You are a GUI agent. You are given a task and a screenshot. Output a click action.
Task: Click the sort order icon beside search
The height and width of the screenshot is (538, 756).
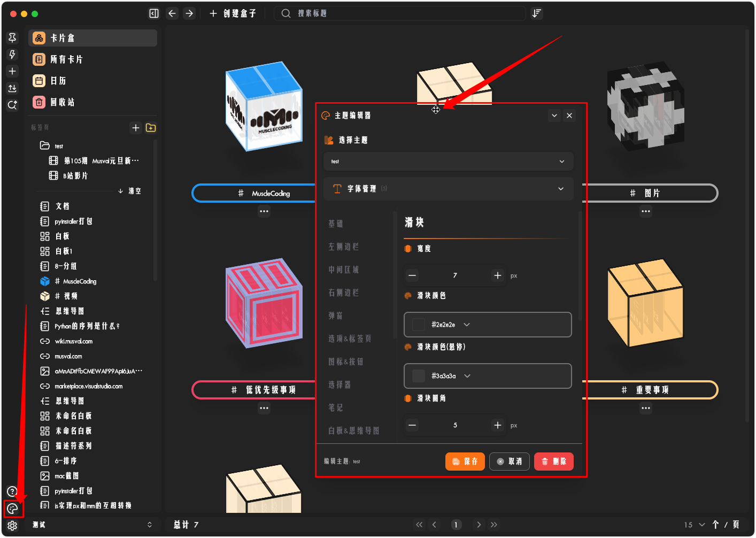[537, 13]
